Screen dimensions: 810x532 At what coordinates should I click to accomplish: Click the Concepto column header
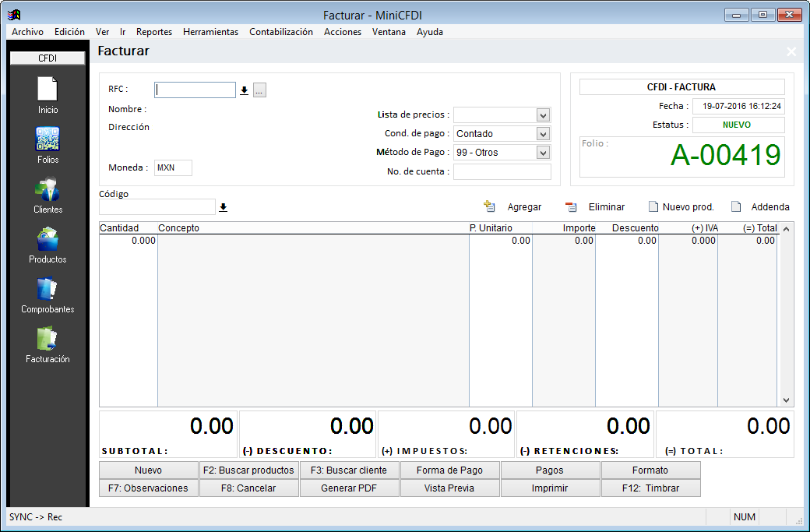coord(313,228)
